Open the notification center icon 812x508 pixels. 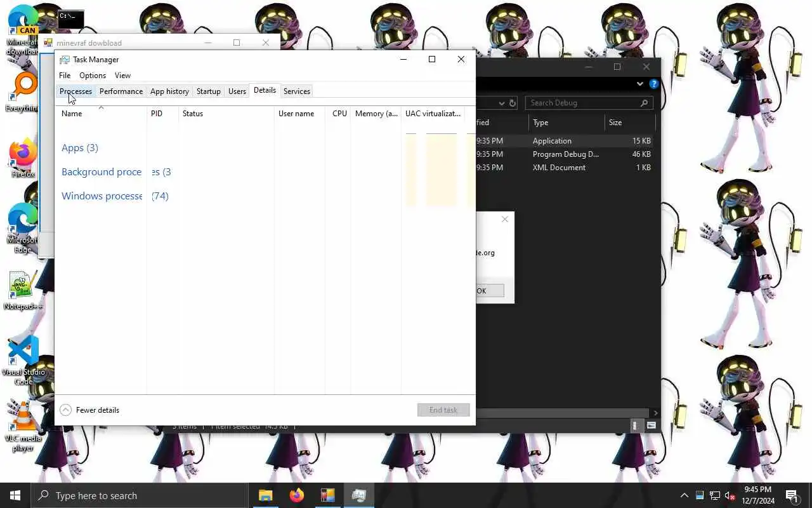coord(792,495)
